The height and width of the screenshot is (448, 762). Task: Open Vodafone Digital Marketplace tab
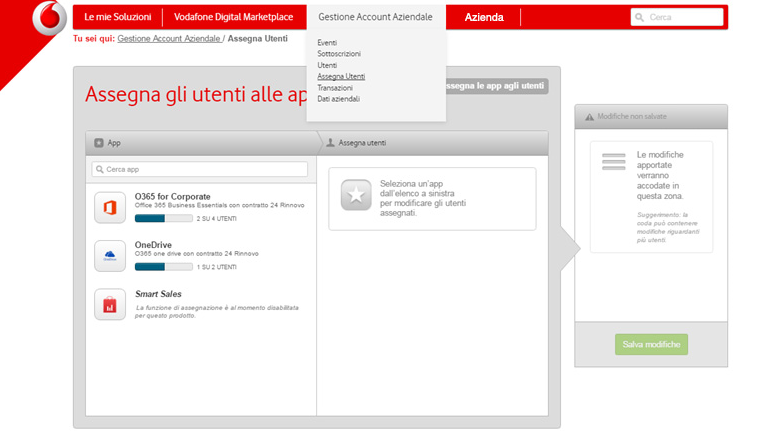point(233,17)
